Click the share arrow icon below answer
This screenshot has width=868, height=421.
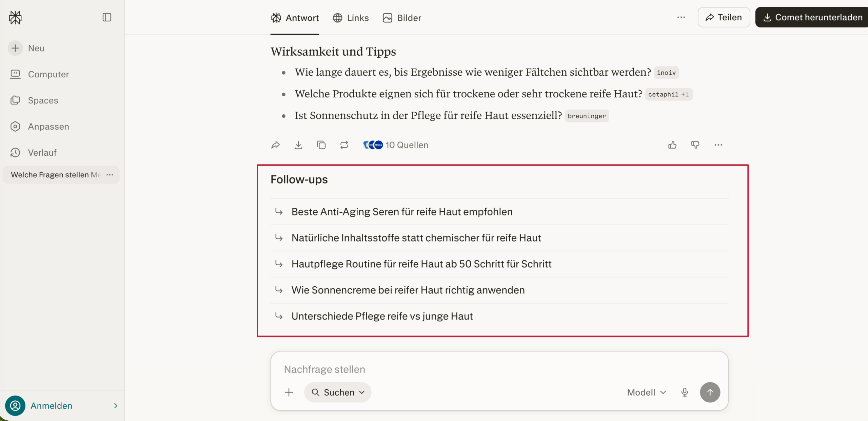pos(275,145)
